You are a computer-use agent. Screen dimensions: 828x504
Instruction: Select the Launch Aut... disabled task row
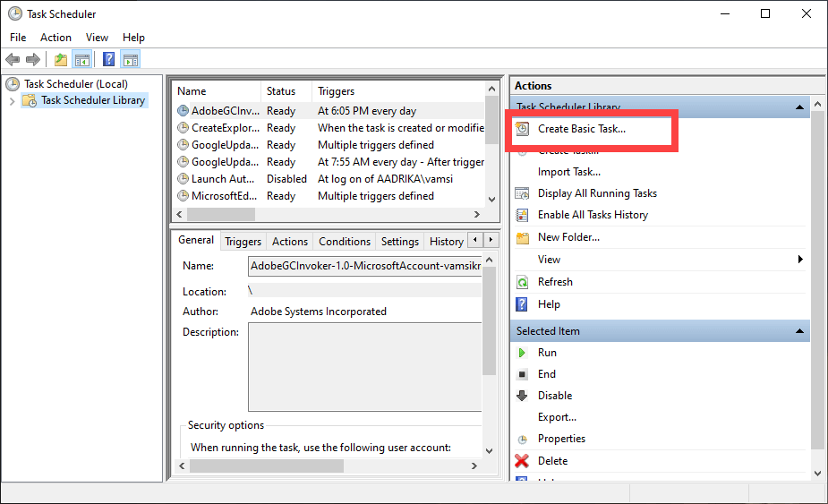point(329,179)
